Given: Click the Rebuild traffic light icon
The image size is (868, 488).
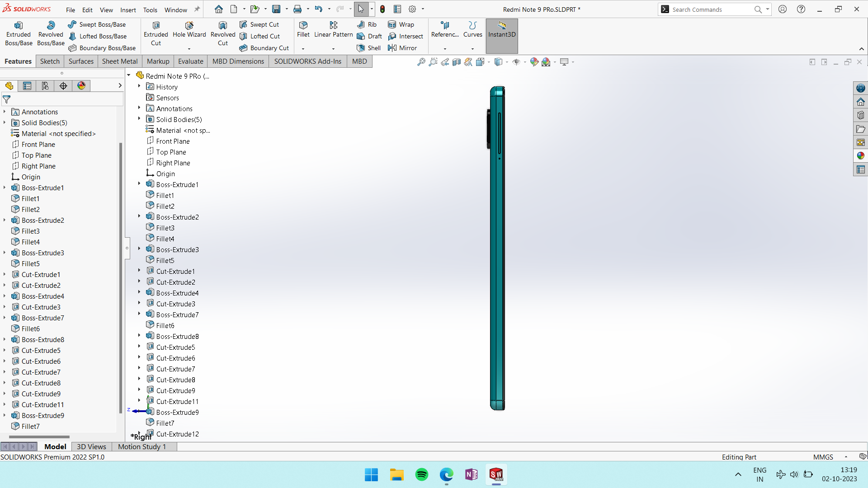Looking at the screenshot, I should pos(382,9).
